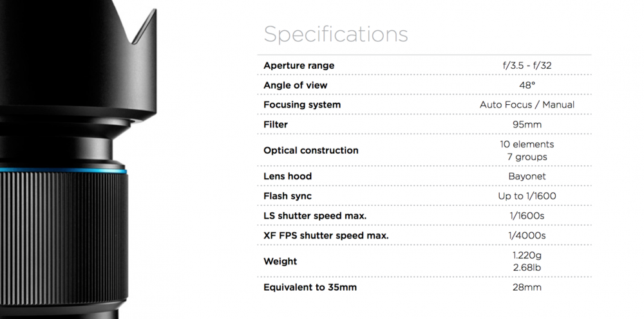The height and width of the screenshot is (319, 644).
Task: Select the Focusing system label
Action: click(x=302, y=105)
